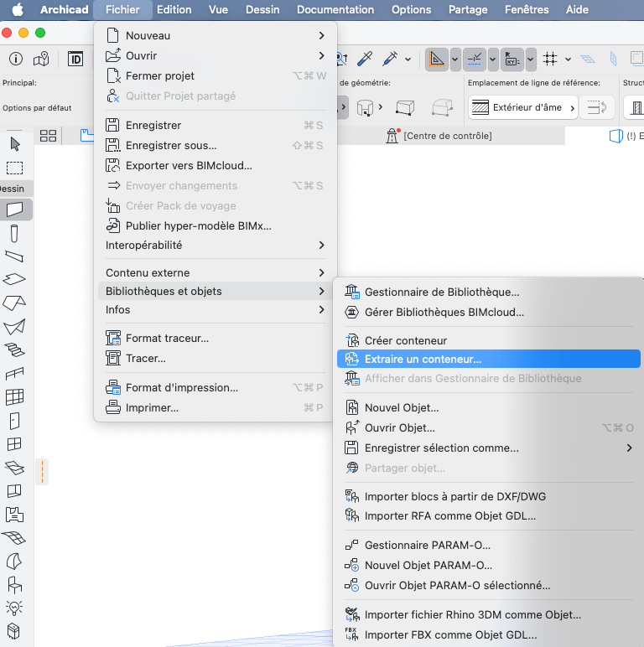Pick up parameters with the eyedropper
Screen dimensions: 644x647
click(x=365, y=59)
